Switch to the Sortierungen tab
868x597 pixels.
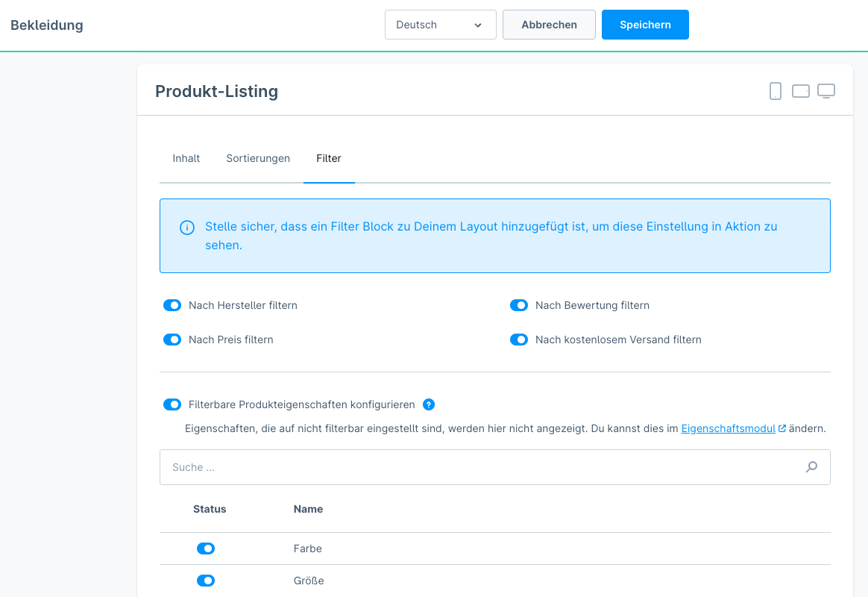click(258, 158)
